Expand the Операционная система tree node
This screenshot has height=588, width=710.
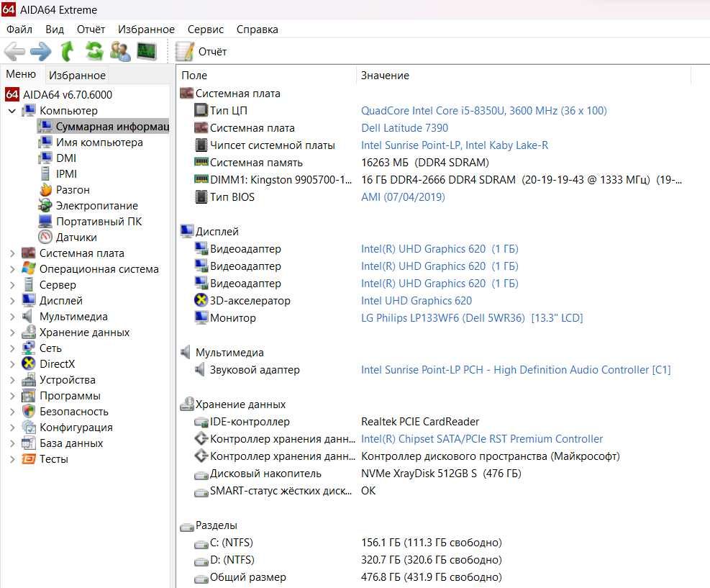pos(12,269)
